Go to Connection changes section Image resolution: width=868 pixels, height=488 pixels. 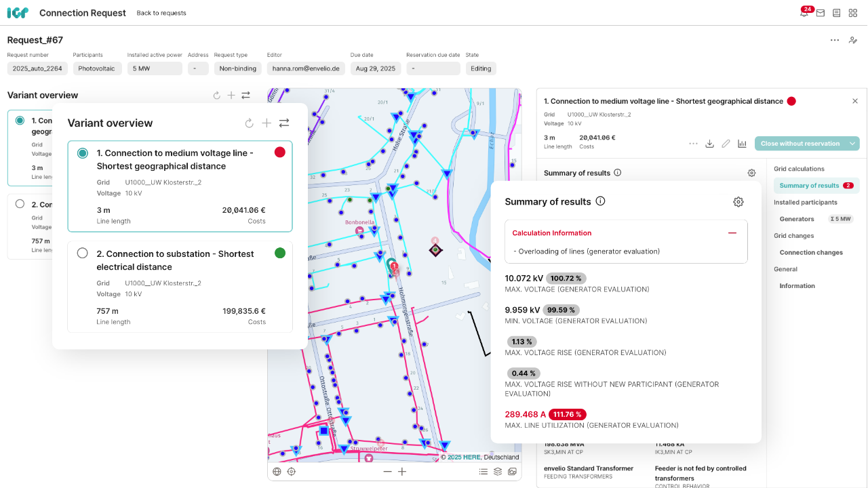point(811,253)
